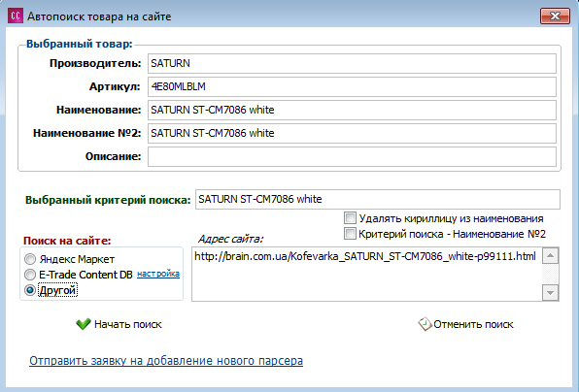The width and height of the screenshot is (579, 392).
Task: Open the настройка link for E-Trade
Action: point(158,274)
